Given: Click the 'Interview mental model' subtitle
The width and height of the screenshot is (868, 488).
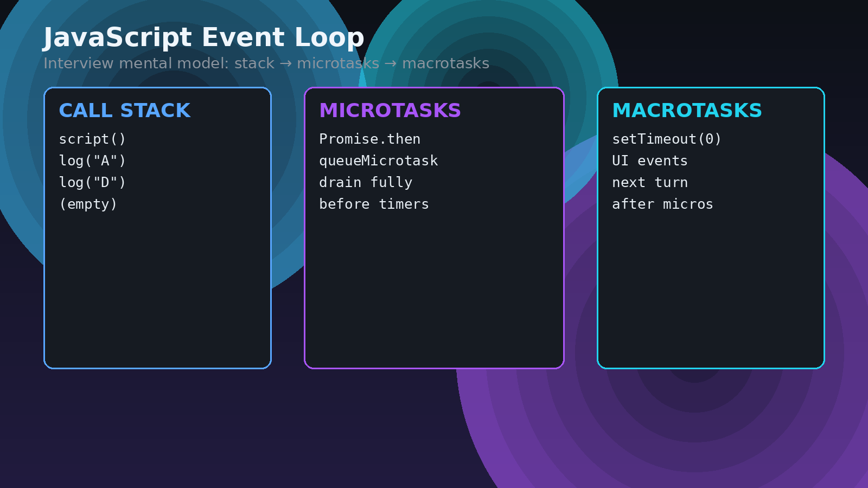Looking at the screenshot, I should tap(266, 63).
